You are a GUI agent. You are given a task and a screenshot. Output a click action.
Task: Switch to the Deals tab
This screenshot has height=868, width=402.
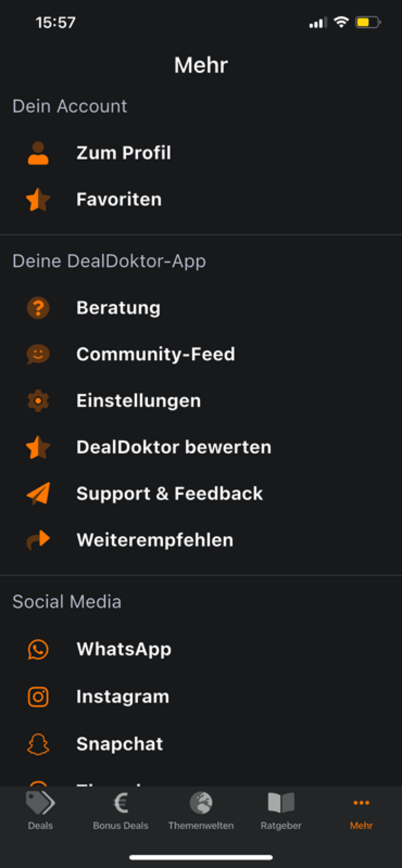40,810
